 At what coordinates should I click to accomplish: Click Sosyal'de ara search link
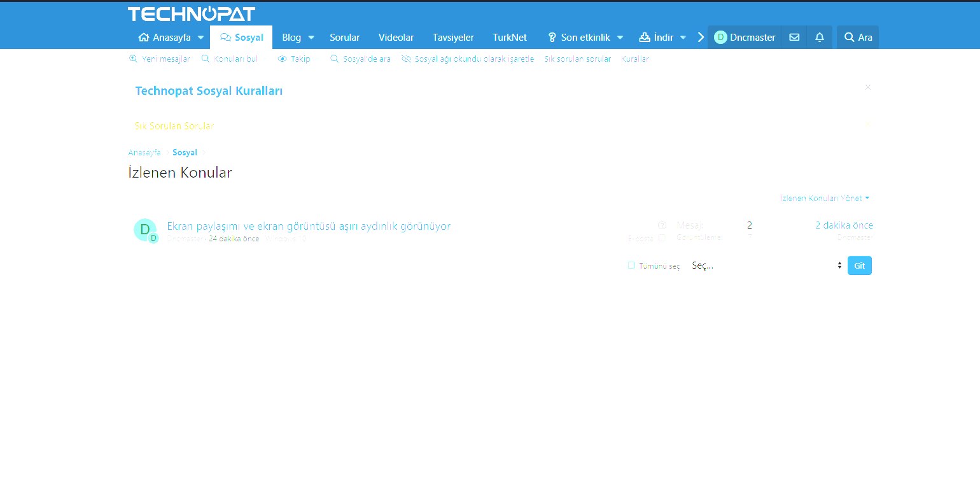tap(360, 59)
